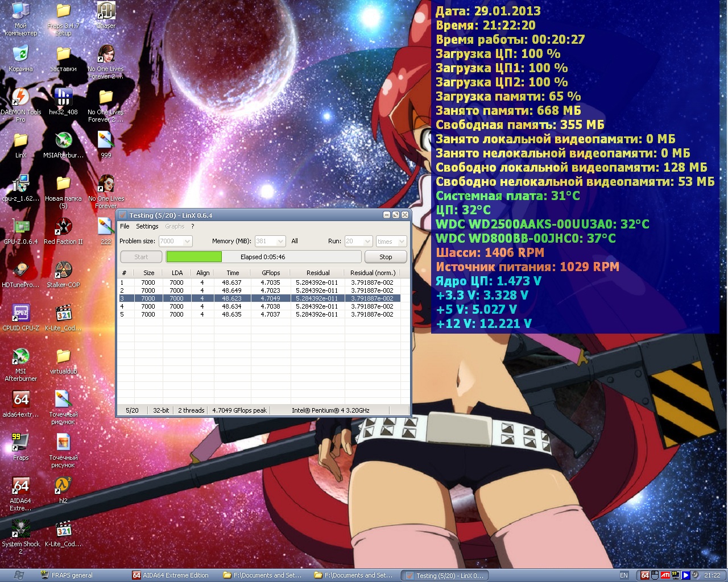Select the GPU-Z.0.6.4 desktop icon
728x582 pixels.
point(20,231)
